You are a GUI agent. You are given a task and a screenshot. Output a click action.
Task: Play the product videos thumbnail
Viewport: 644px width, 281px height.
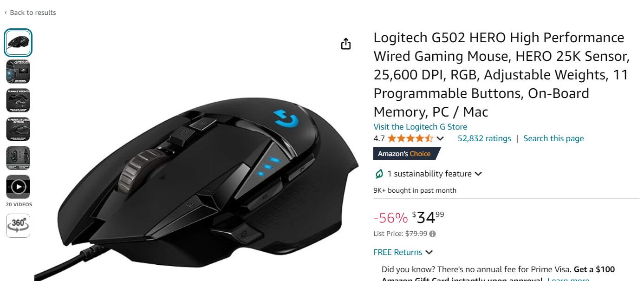(18, 187)
